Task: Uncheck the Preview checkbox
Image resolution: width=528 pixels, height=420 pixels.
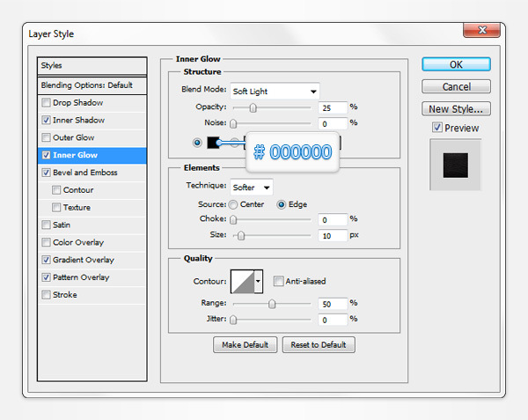Action: click(x=437, y=129)
